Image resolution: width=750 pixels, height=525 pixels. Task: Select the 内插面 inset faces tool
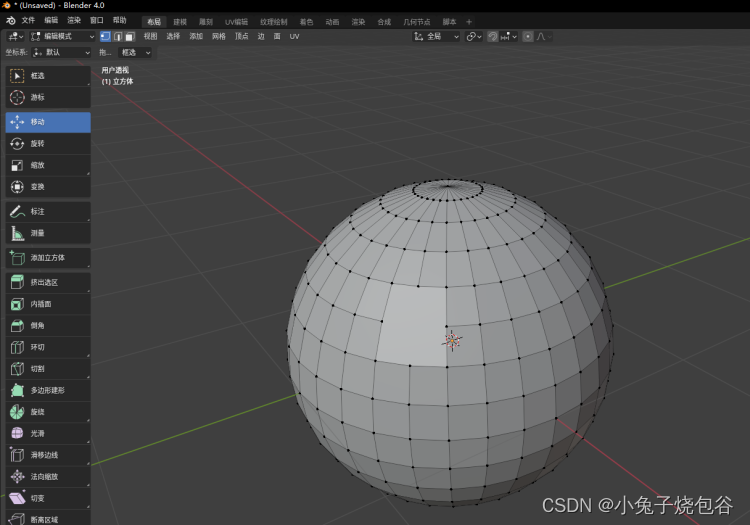coord(48,304)
